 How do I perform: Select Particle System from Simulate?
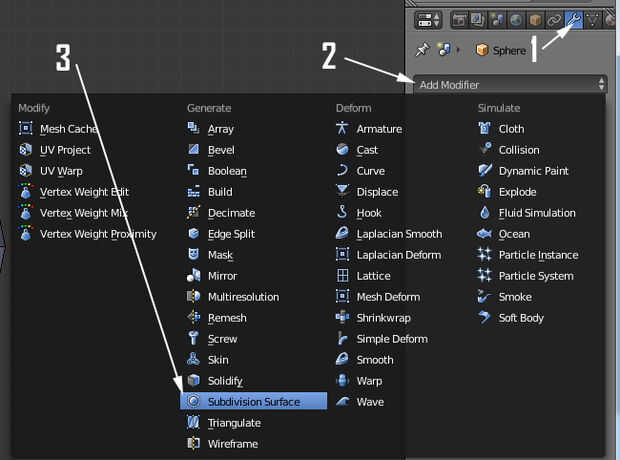pyautogui.click(x=536, y=276)
